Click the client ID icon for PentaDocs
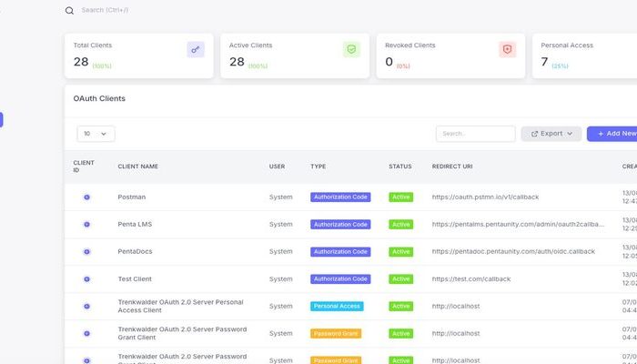Image resolution: width=637 pixels, height=364 pixels. (87, 251)
